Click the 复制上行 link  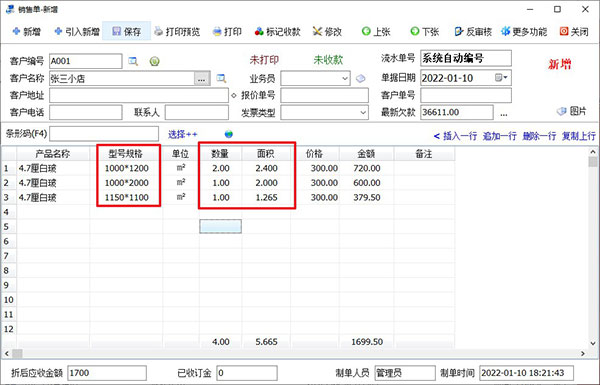pyautogui.click(x=579, y=136)
